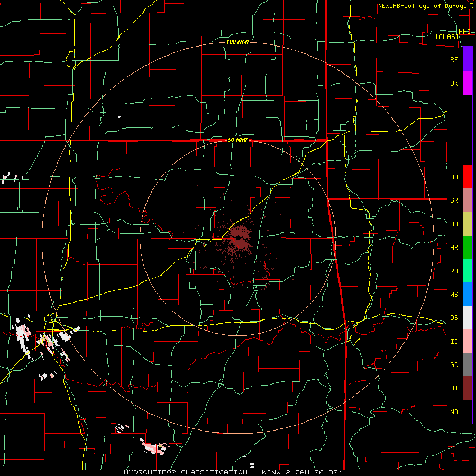Click the UK legend label

454,83
